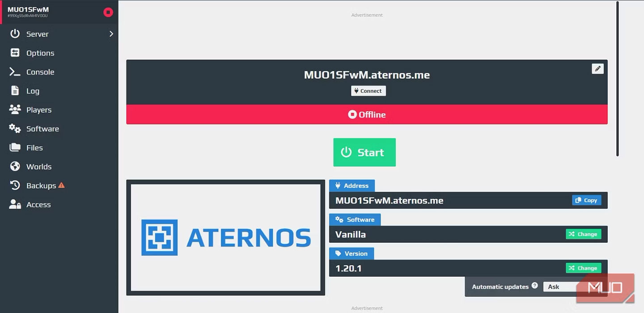Click the power icon inside Start button
The image size is (644, 313).
coord(346,152)
